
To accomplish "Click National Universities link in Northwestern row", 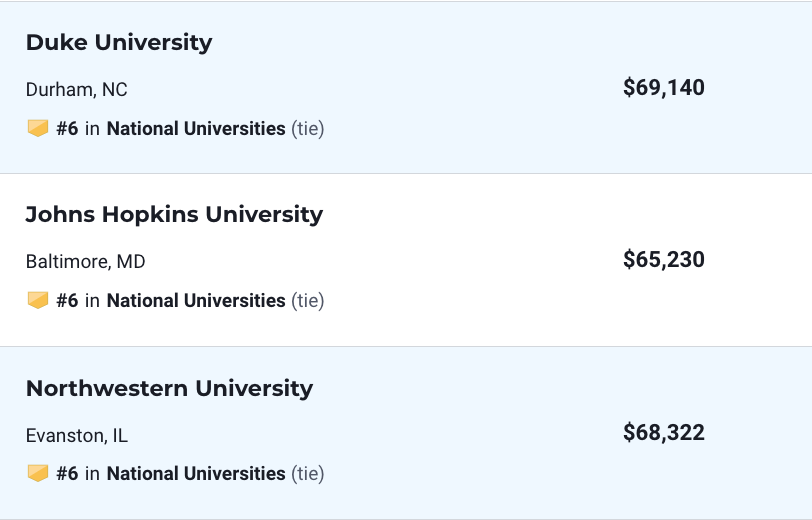I will (x=196, y=473).
